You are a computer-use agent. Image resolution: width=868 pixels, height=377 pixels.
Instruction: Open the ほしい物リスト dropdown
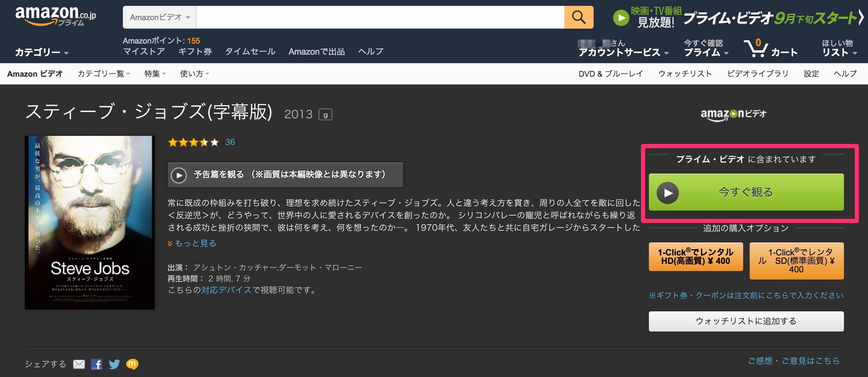click(839, 48)
